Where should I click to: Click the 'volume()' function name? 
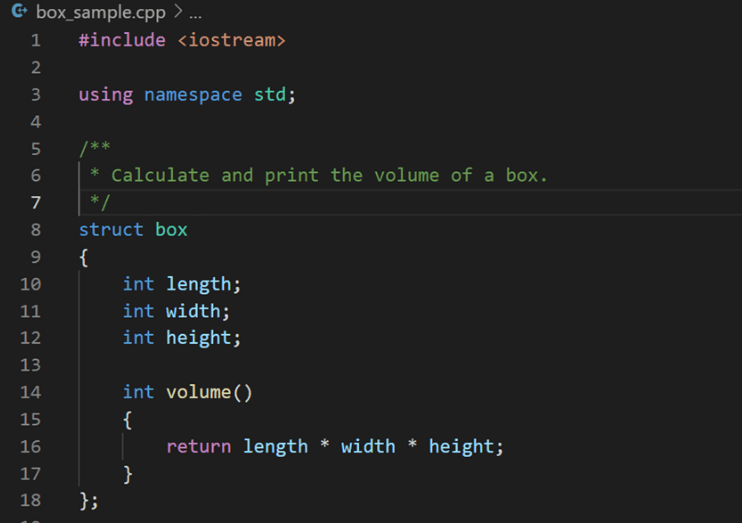pos(210,393)
